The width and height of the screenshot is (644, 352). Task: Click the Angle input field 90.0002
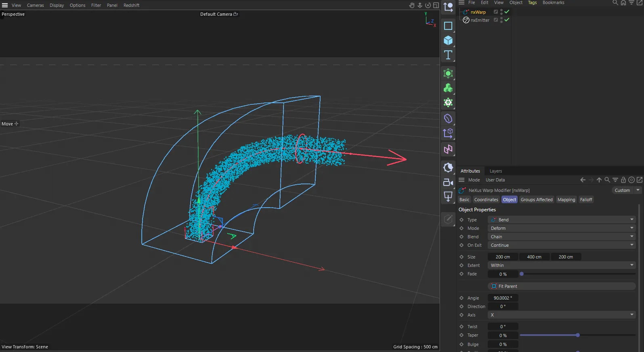pos(503,298)
